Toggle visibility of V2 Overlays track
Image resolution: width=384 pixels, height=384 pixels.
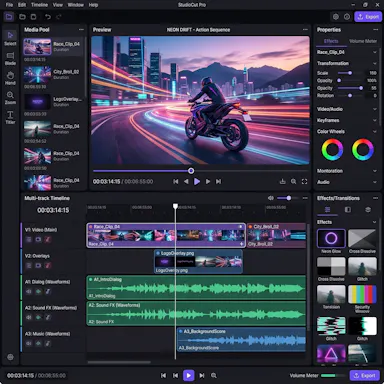pos(38,266)
